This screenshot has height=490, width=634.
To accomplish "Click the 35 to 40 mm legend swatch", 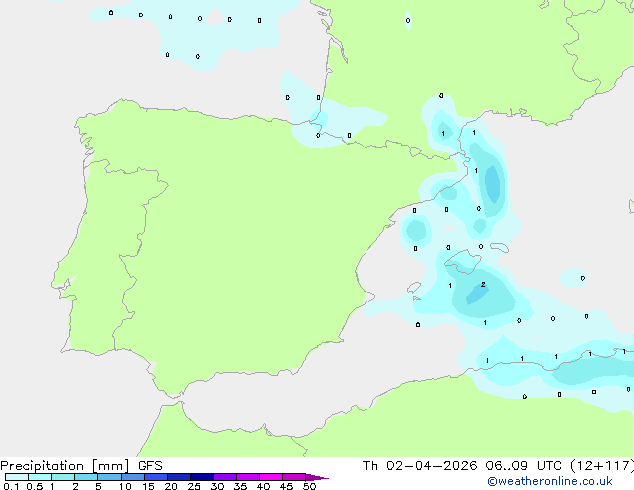I will coord(248,477).
